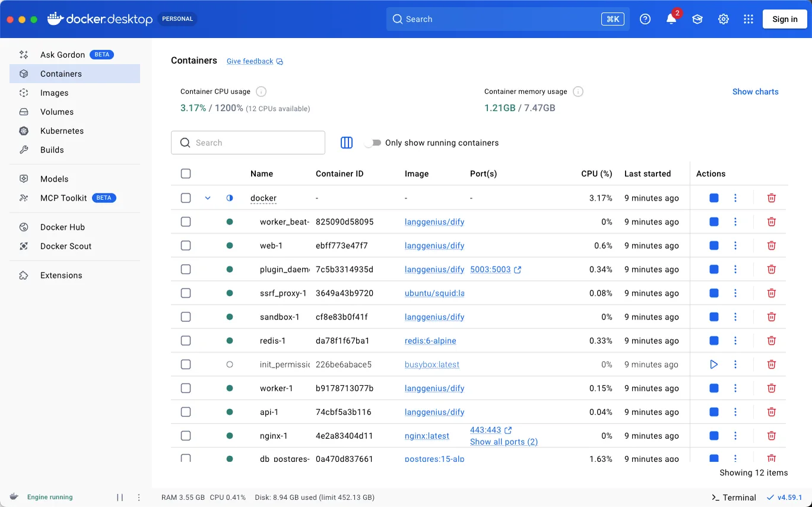Select the worker_beat container checkbox
Viewport: 812px width, 507px height.
tap(186, 221)
